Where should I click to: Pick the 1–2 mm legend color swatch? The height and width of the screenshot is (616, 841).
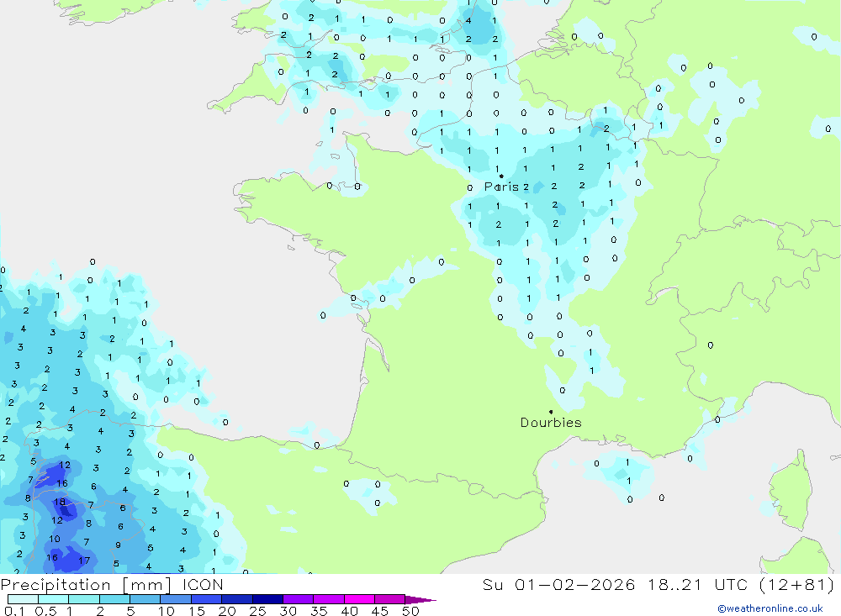coord(83,599)
